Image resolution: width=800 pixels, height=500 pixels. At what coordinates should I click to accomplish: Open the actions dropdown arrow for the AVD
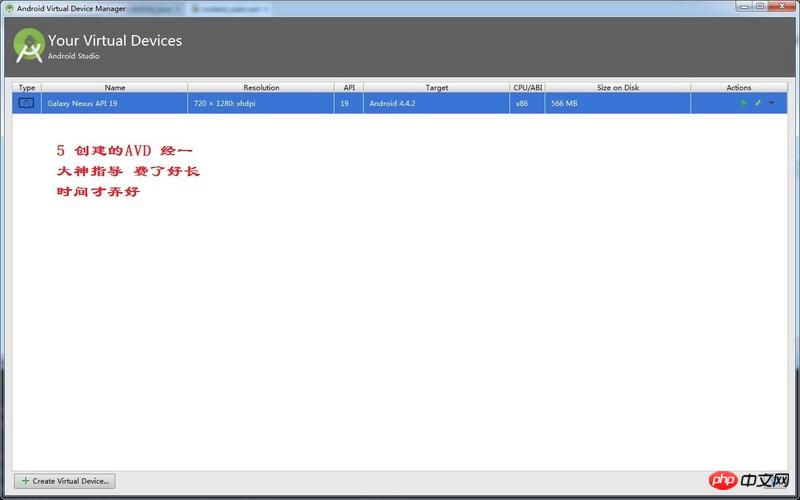tap(771, 103)
